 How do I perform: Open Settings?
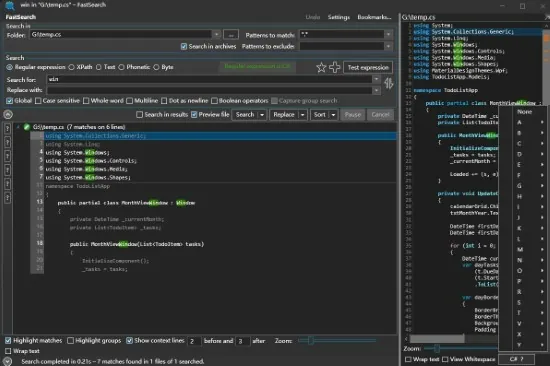338,17
